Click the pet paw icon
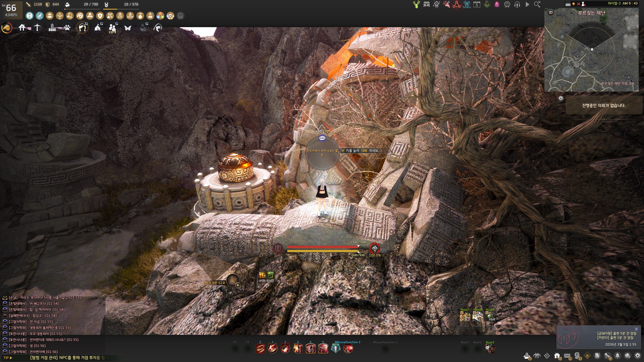Screen dimensions: 644x362 (x=67, y=28)
